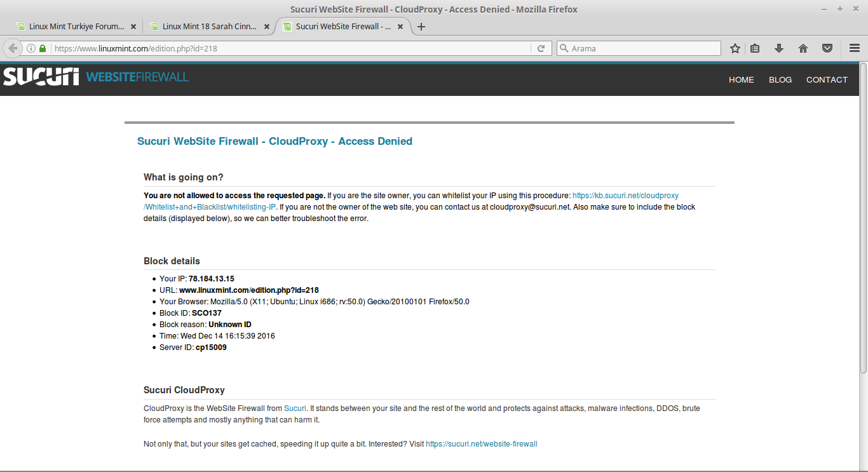This screenshot has width=868, height=472.
Task: Open the Firefox hamburger menu
Action: tap(855, 48)
